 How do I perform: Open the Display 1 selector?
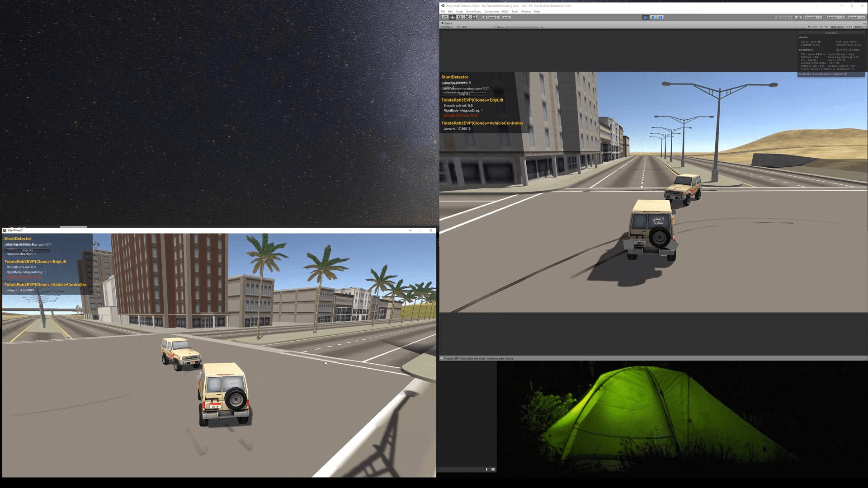(448, 27)
